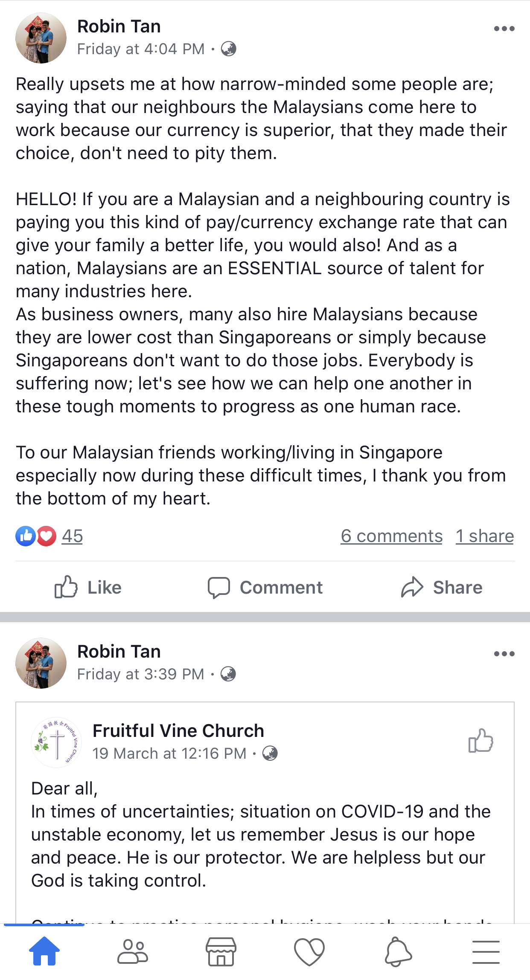The height and width of the screenshot is (980, 530).
Task: View the 45 reactions count
Action: click(x=72, y=536)
